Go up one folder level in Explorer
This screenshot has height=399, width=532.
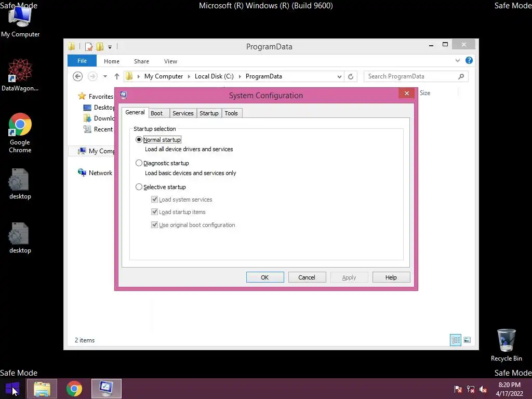tap(117, 76)
